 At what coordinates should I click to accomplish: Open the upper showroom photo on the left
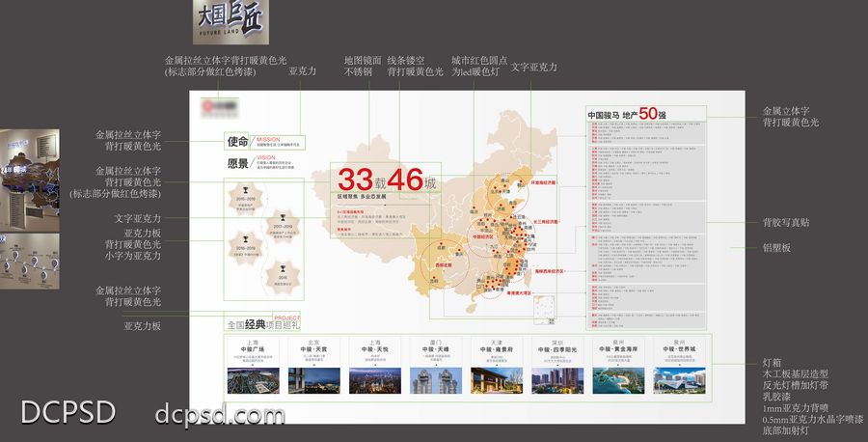tap(29, 180)
